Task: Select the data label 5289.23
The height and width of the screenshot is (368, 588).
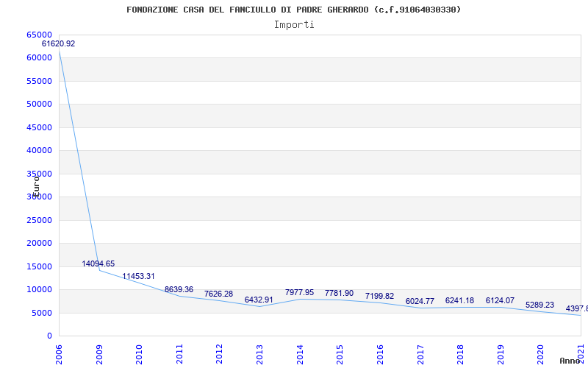Action: point(539,305)
